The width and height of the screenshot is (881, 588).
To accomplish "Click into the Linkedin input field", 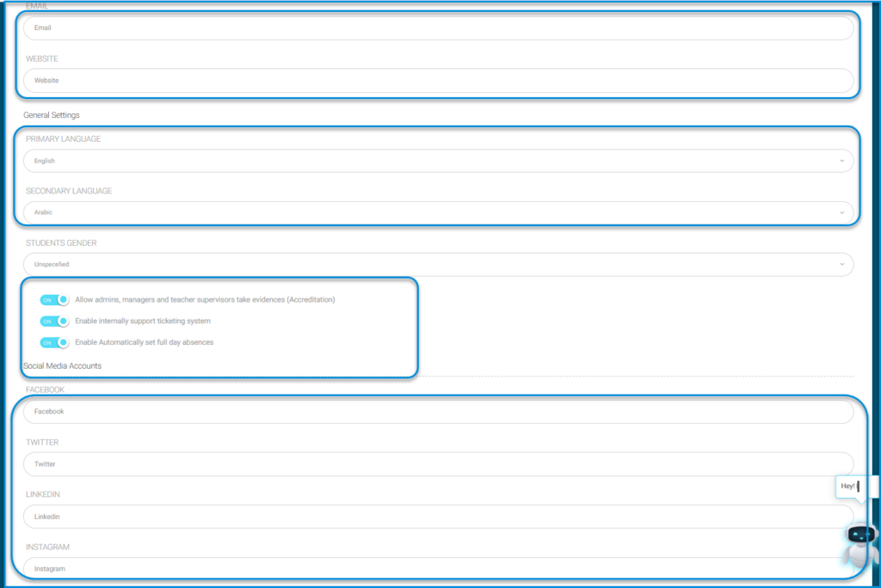I will click(438, 517).
